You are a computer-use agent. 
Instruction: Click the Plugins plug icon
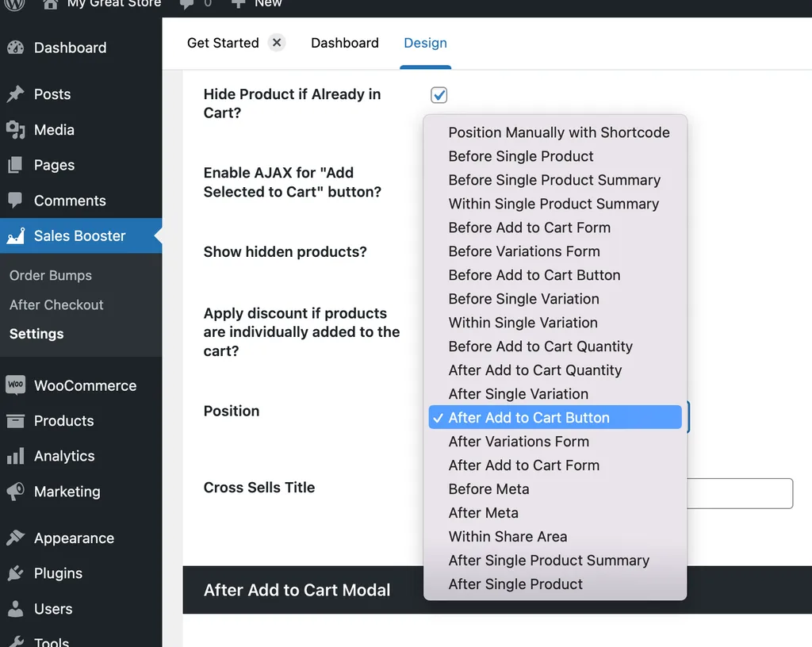(16, 573)
